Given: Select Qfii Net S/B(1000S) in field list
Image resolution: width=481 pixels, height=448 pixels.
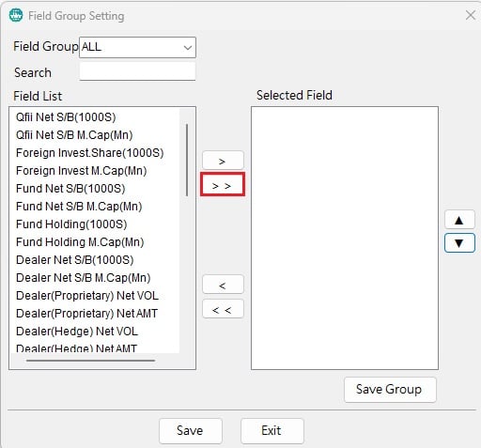Looking at the screenshot, I should (66, 117).
